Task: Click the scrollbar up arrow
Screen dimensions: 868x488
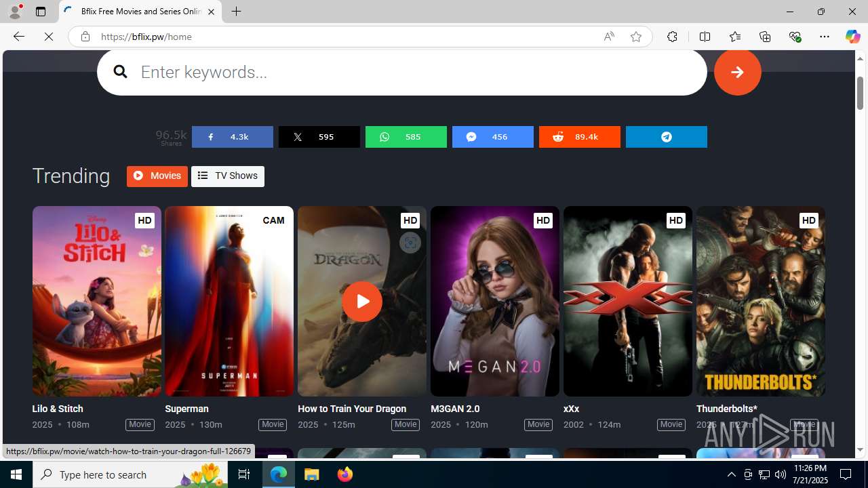Action: click(x=860, y=59)
